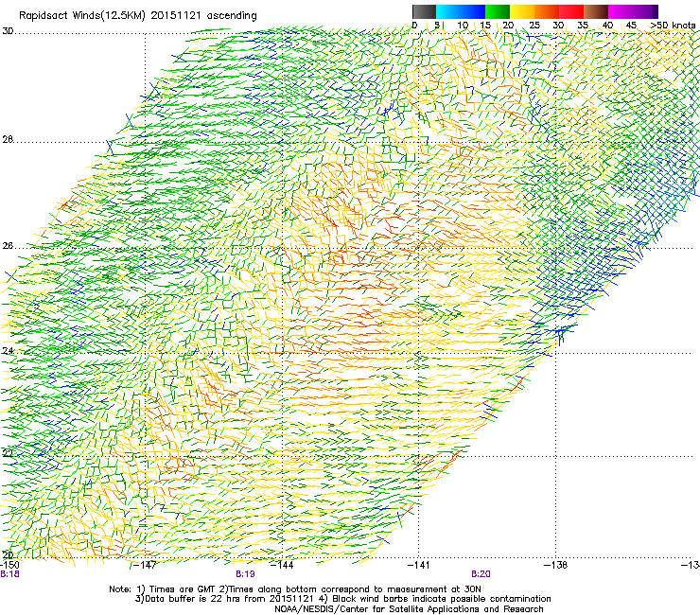Click the 'Note: 1) Times are GMT' line
This screenshot has width=700, height=615.
294,589
